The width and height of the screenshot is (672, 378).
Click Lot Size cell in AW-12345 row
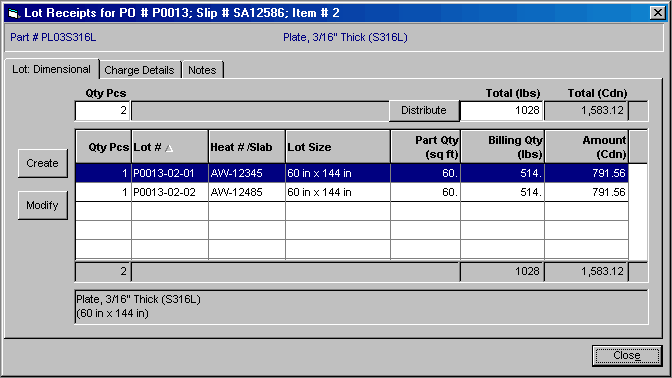click(x=338, y=173)
